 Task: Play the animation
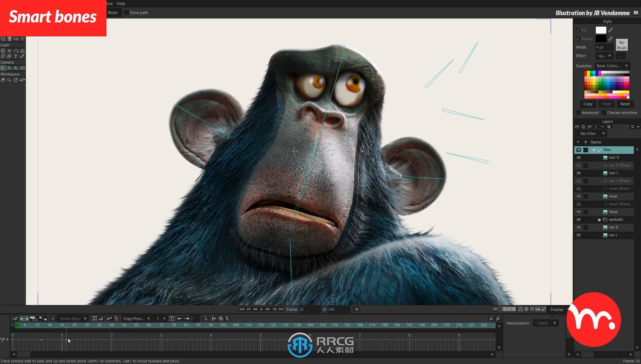click(x=262, y=309)
